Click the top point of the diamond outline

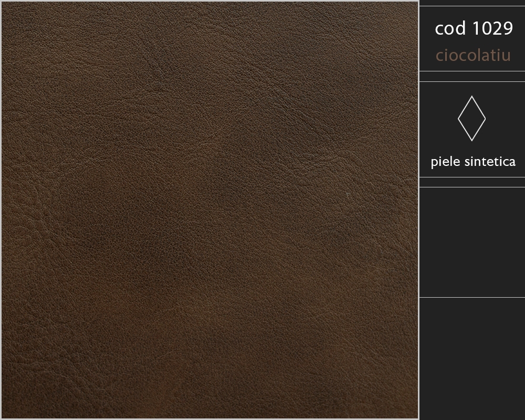[x=472, y=97]
